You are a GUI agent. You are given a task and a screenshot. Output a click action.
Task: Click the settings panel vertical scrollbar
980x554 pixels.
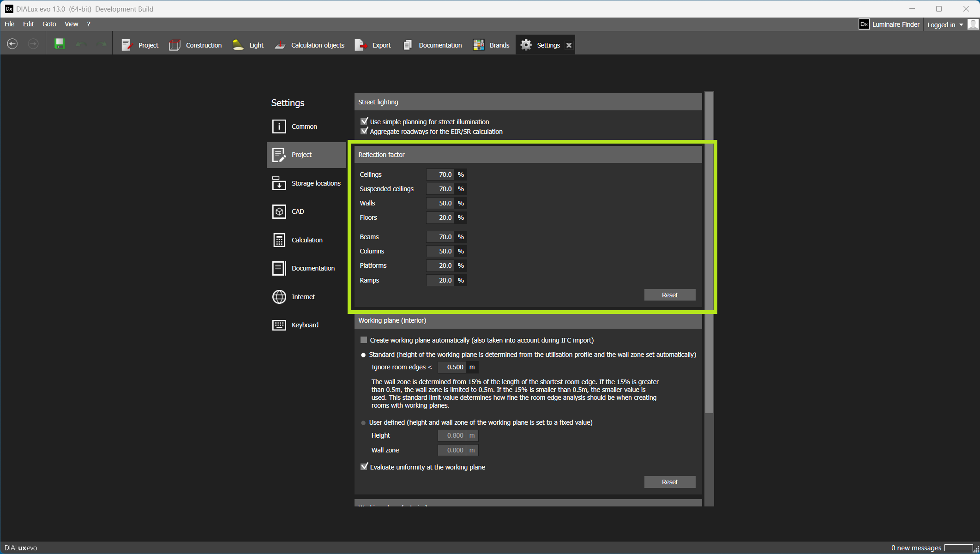(709, 254)
